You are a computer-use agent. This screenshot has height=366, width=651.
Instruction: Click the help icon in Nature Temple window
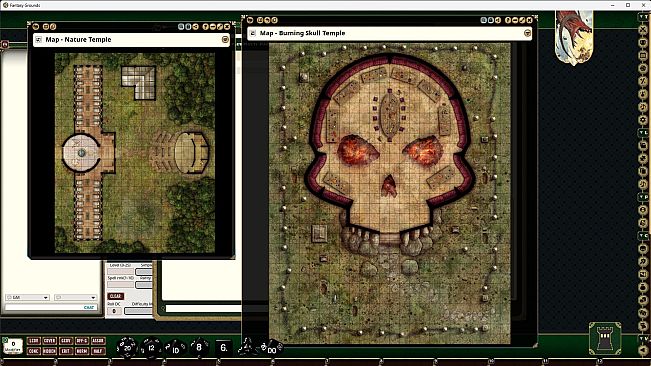[206, 27]
